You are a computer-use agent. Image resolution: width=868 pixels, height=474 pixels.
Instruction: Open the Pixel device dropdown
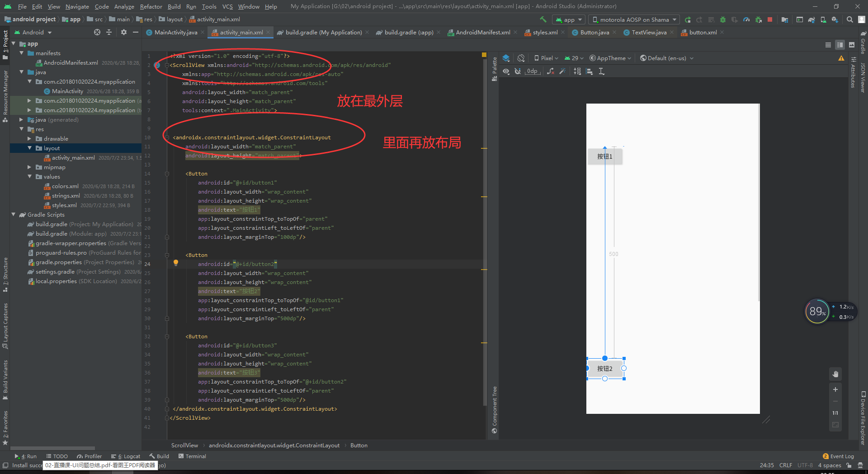pos(546,58)
